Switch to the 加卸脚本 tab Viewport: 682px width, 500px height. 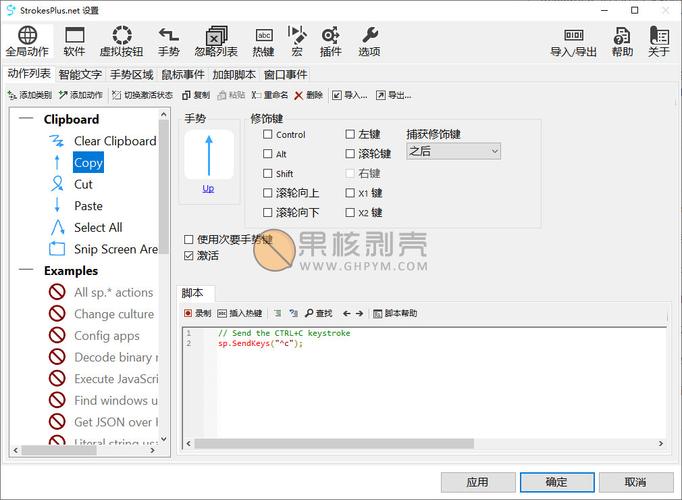click(234, 75)
